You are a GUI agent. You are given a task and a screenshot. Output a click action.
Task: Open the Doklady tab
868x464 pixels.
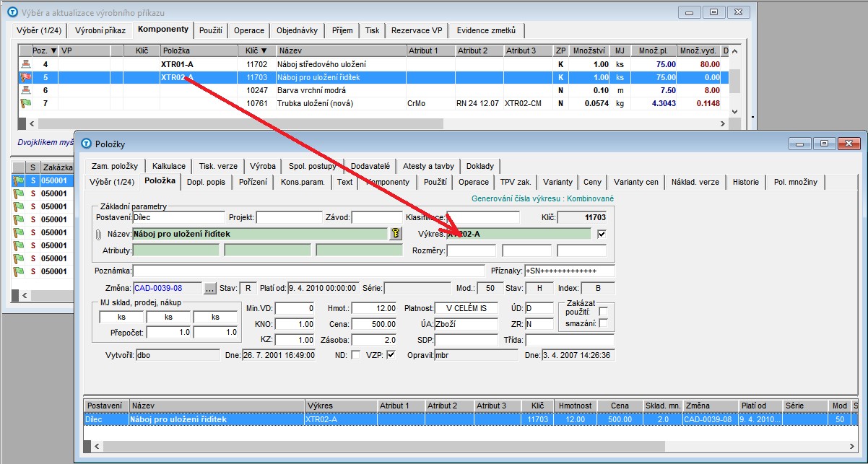coord(480,165)
